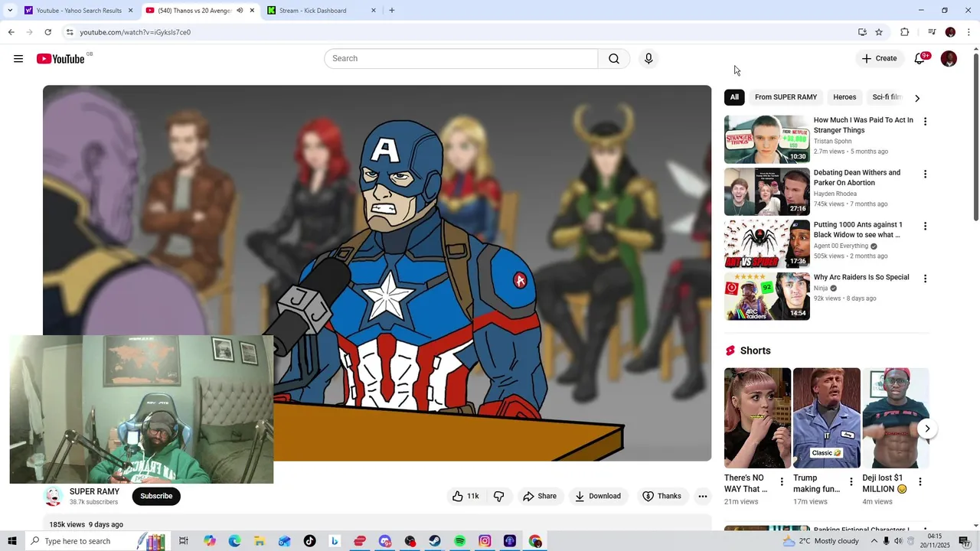Select the Sci-fi films chip
Image resolution: width=980 pixels, height=551 pixels.
click(x=887, y=97)
